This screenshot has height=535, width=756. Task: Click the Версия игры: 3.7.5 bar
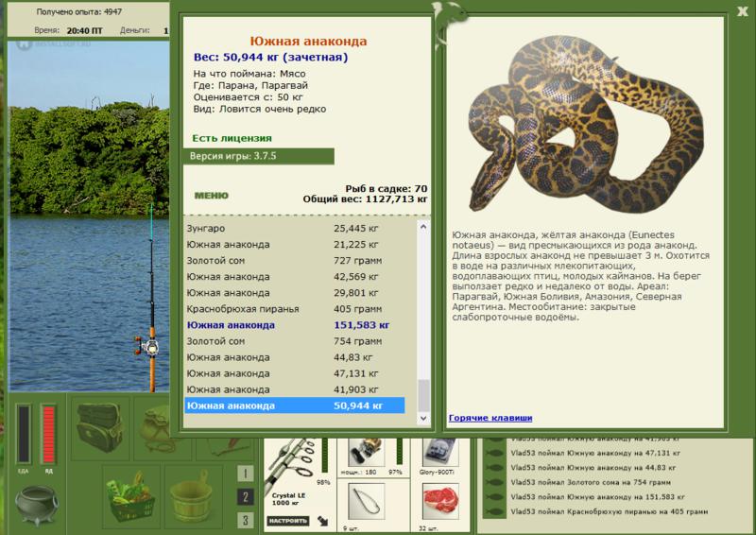click(258, 156)
